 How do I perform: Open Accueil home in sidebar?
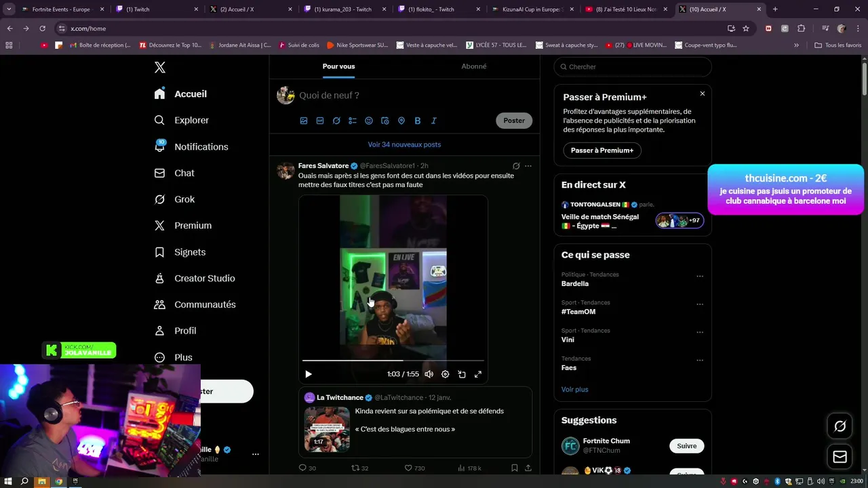[x=181, y=94]
